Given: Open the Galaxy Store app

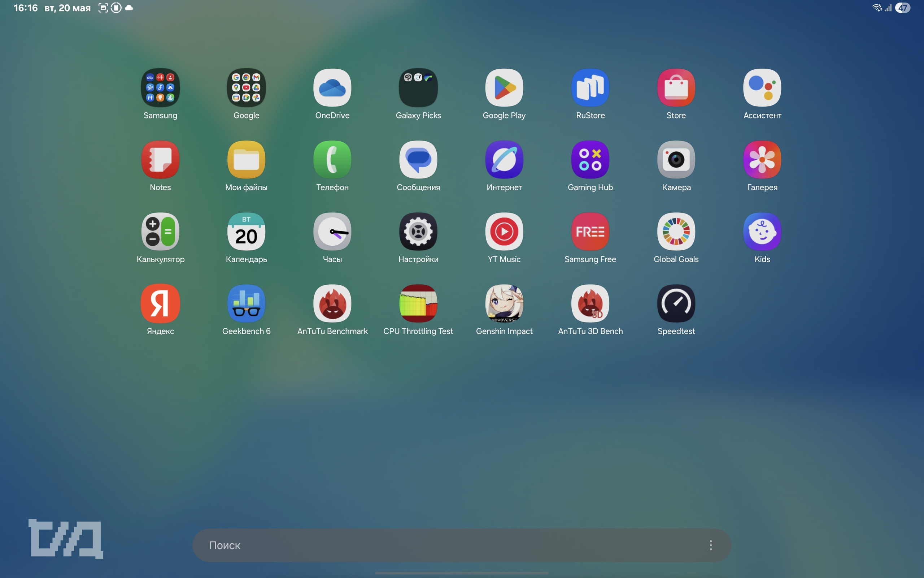Looking at the screenshot, I should [676, 88].
